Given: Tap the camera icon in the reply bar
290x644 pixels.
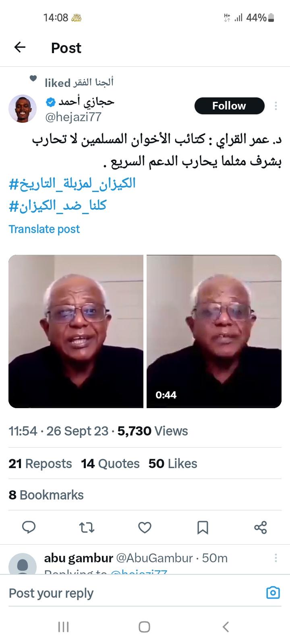Looking at the screenshot, I should [273, 593].
